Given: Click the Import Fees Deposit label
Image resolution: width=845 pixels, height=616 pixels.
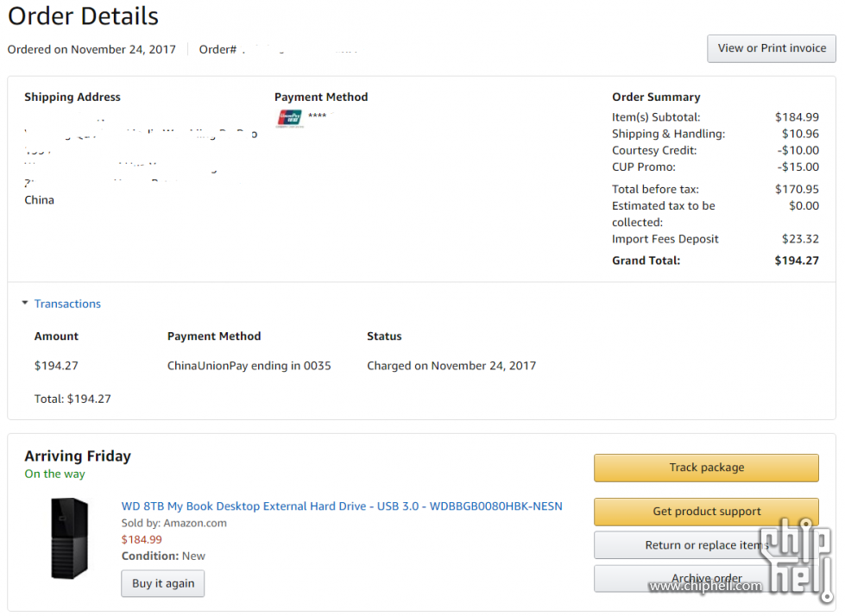Looking at the screenshot, I should (x=665, y=239).
